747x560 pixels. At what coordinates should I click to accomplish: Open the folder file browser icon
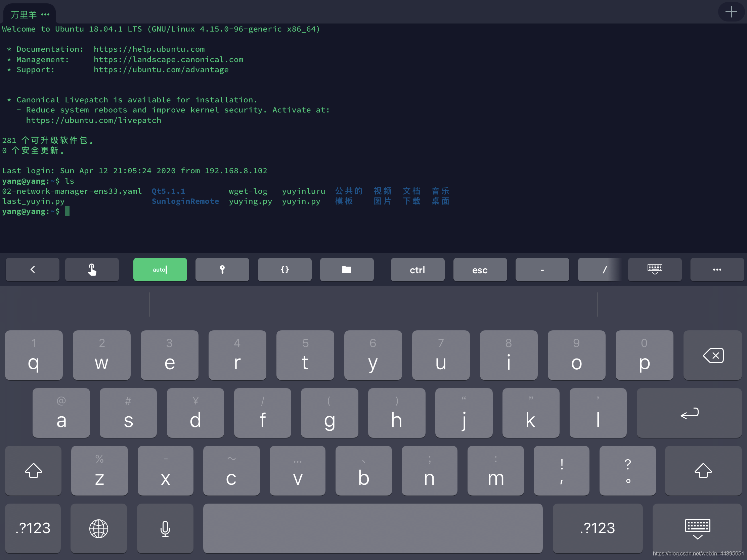347,270
